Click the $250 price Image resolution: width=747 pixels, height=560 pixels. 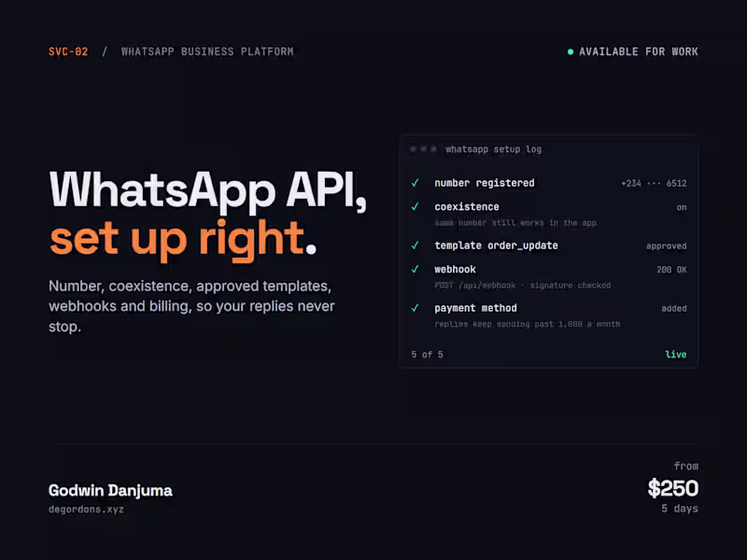[673, 488]
